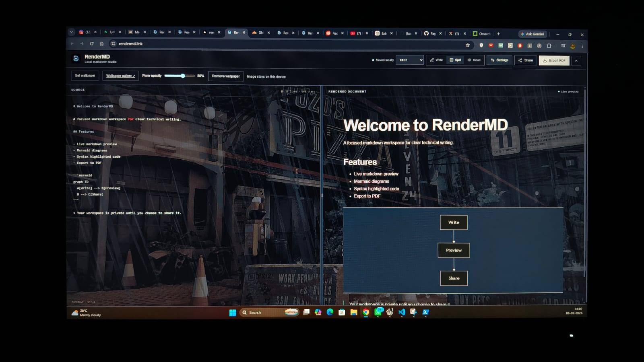644x362 pixels.
Task: Collapse header with chevron beside Export PDF
Action: pyautogui.click(x=576, y=61)
